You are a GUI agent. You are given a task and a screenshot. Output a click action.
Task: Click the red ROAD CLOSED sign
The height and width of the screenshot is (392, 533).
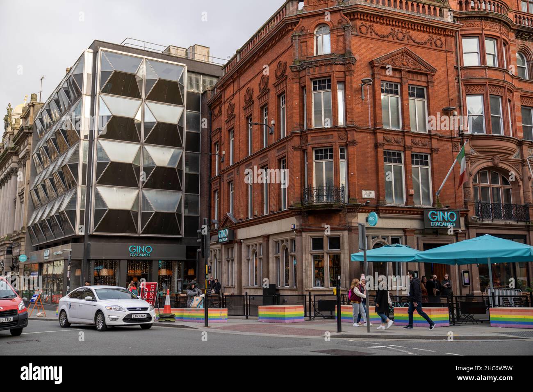coord(149,294)
